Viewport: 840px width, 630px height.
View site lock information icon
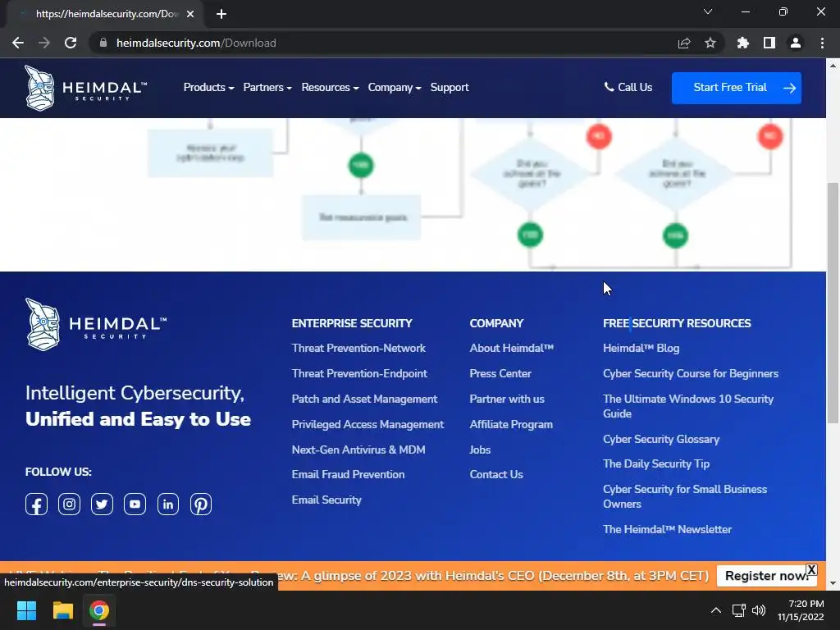(103, 43)
